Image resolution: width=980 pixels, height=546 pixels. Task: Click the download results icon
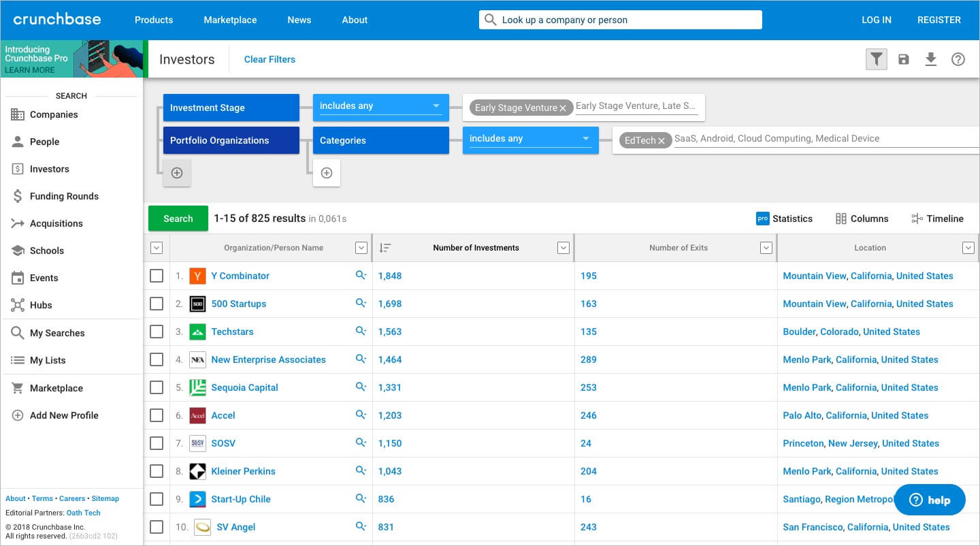point(931,59)
